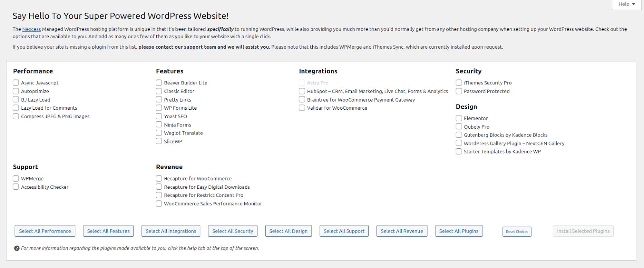Click the Reset Choices button
Screen dimensions: 644x268
tap(517, 231)
